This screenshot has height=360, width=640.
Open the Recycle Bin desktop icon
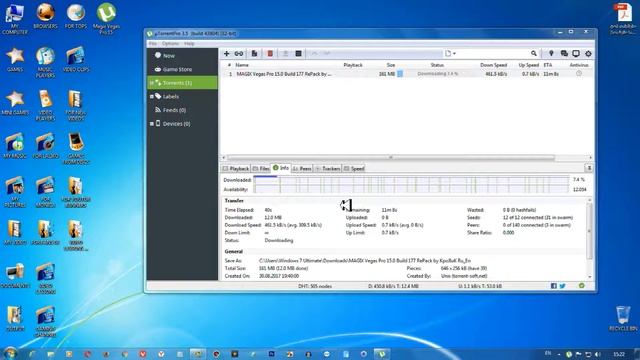pyautogui.click(x=623, y=318)
